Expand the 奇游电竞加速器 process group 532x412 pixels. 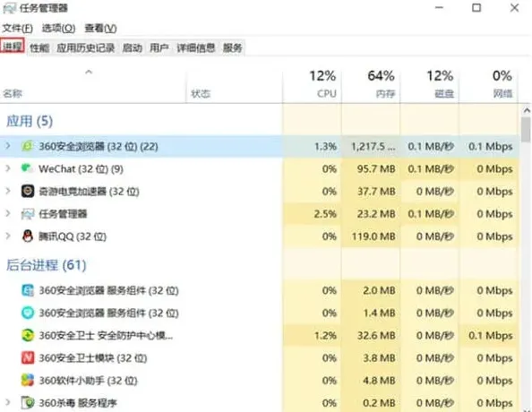pyautogui.click(x=8, y=191)
